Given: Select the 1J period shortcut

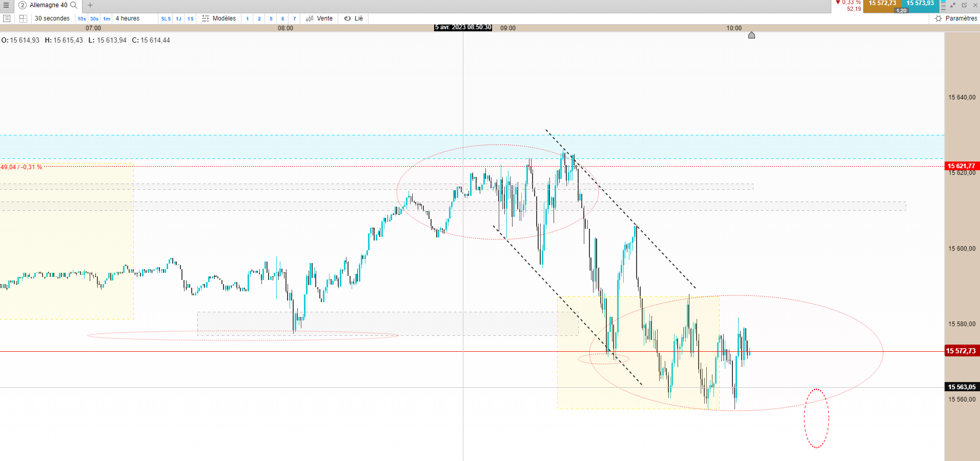Looking at the screenshot, I should pyautogui.click(x=179, y=19).
